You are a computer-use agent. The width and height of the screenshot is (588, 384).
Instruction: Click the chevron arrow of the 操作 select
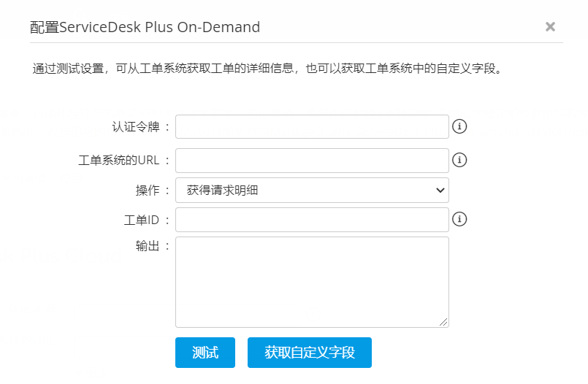[440, 190]
